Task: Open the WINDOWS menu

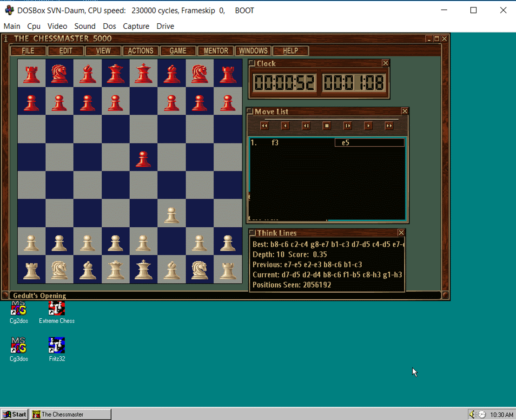Action: pos(253,51)
